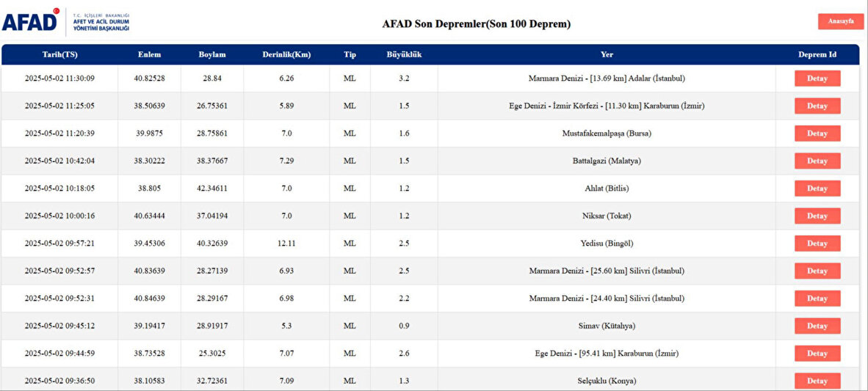The image size is (868, 391).
Task: Show Detay for Silivri 25.60 km earthquake
Action: tap(817, 271)
